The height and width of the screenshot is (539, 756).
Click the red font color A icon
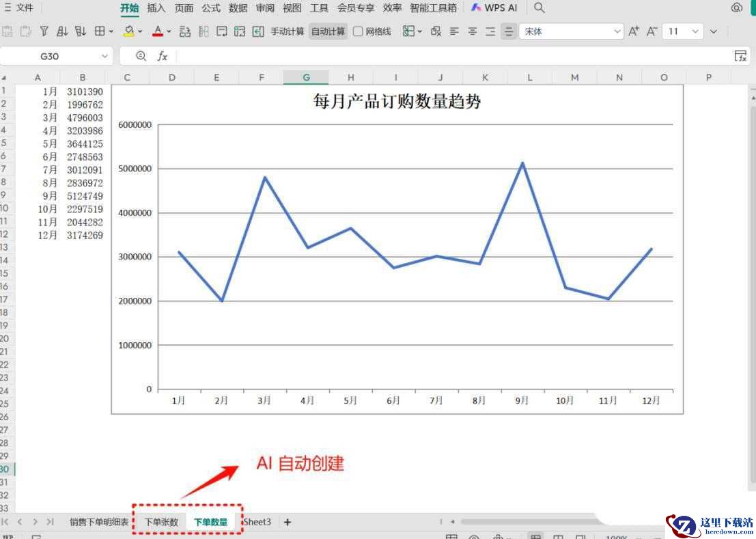(x=158, y=31)
